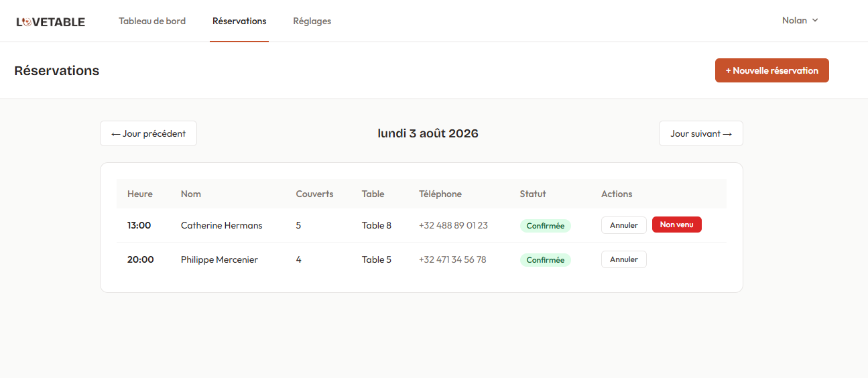This screenshot has width=868, height=378.
Task: Click covers count 5 for Catherine Hermans
Action: [298, 225]
